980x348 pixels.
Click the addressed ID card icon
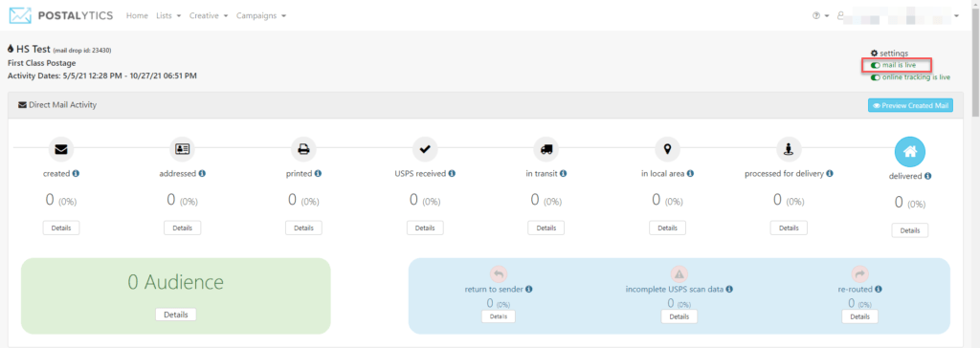point(183,149)
